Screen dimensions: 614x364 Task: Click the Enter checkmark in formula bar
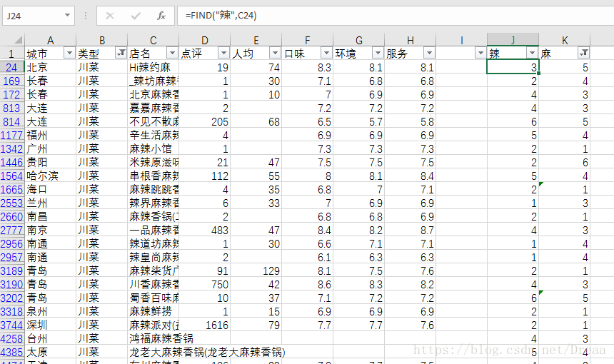tap(136, 16)
